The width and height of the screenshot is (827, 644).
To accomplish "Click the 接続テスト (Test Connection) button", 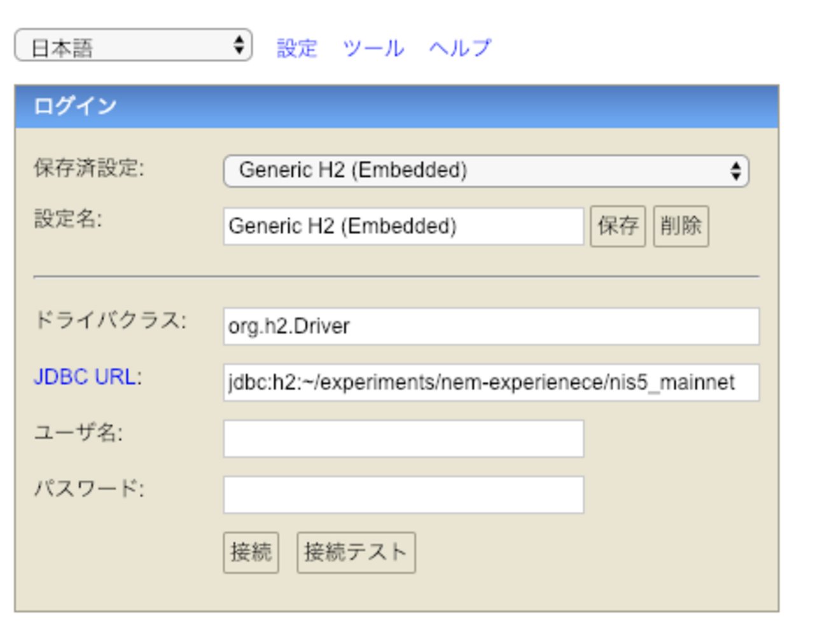I will (x=355, y=552).
